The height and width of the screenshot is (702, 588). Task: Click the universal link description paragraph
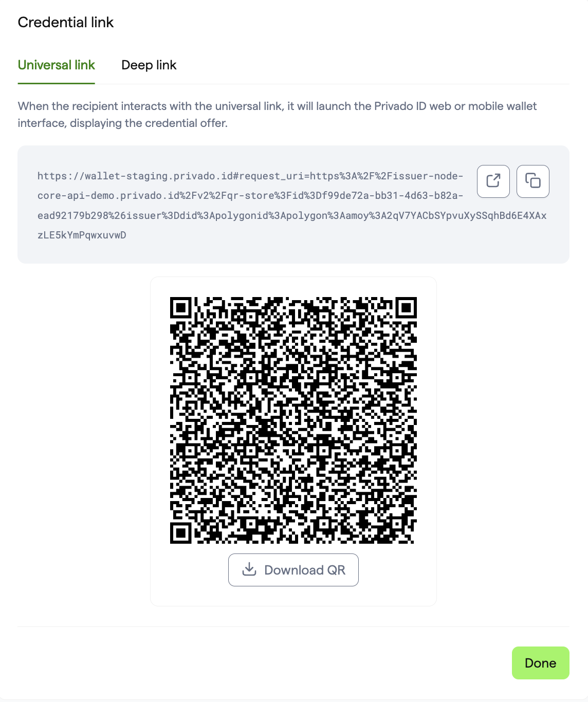[277, 115]
